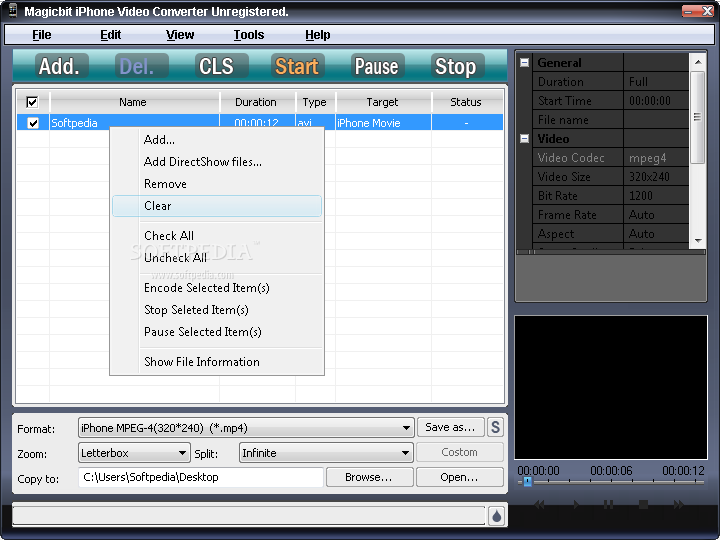Image resolution: width=720 pixels, height=540 pixels.
Task: Open the Format dropdown
Action: tap(247, 428)
